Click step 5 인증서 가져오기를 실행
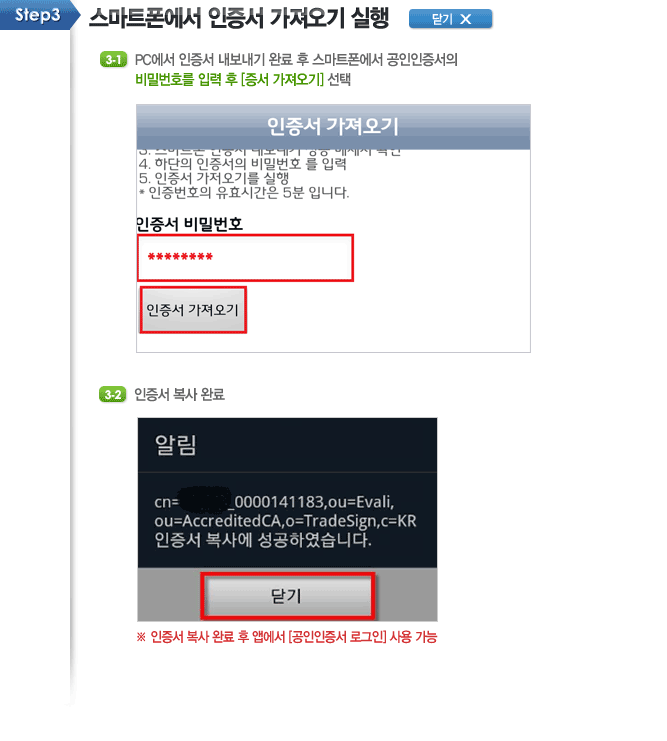This screenshot has width=667, height=741. (x=214, y=178)
